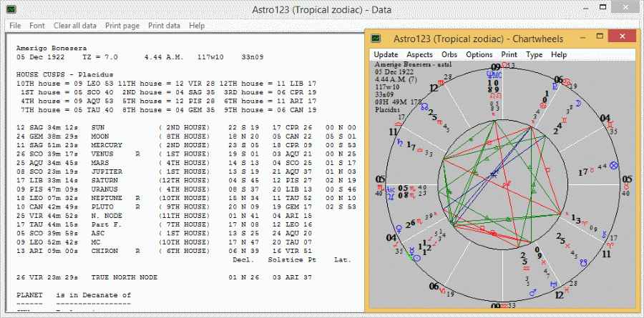The width and height of the screenshot is (644, 318).
Task: Select the JUPITER row in planet list
Action: (x=187, y=172)
